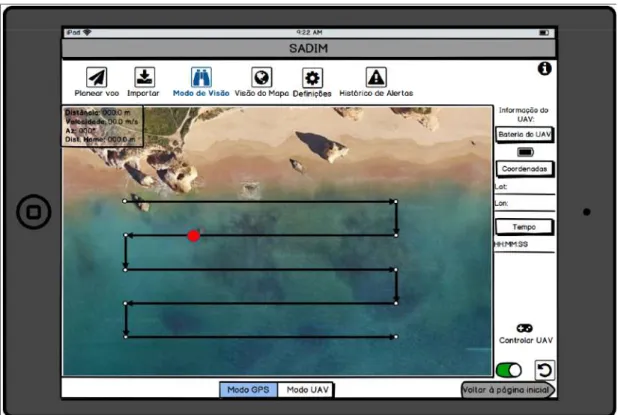The width and height of the screenshot is (618, 415).
Task: Click the tablet home button
Action: (x=34, y=212)
